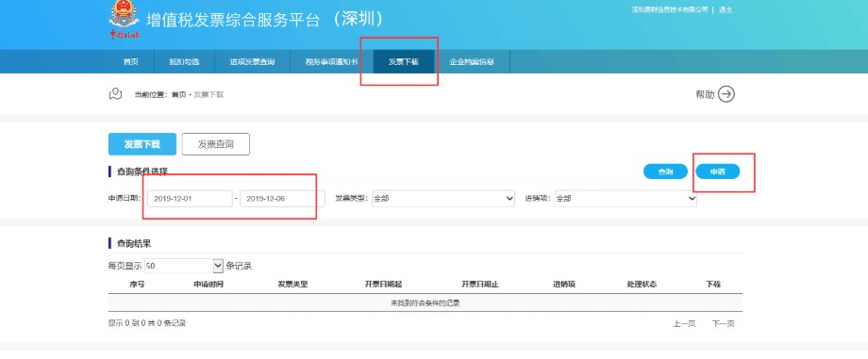Open the 税务事项通知书 navigation tab
The width and height of the screenshot is (868, 359).
click(331, 62)
